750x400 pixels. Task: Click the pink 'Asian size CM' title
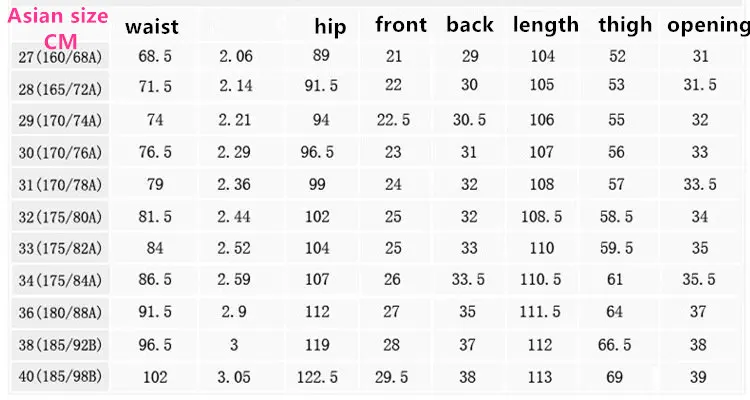tap(58, 28)
